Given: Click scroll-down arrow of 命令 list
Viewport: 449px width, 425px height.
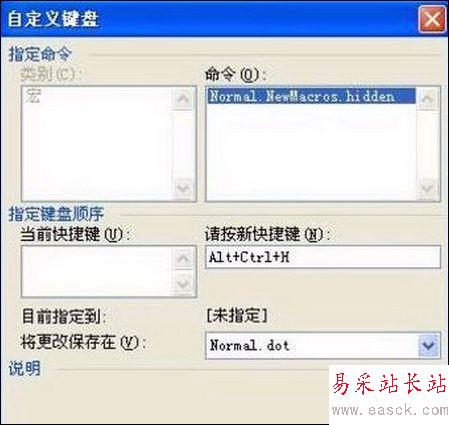Looking at the screenshot, I should [x=428, y=188].
